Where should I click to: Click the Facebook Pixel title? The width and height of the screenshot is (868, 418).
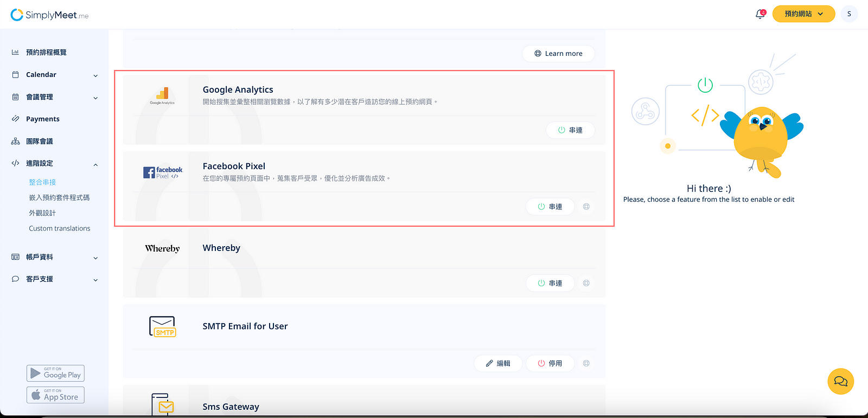point(234,166)
